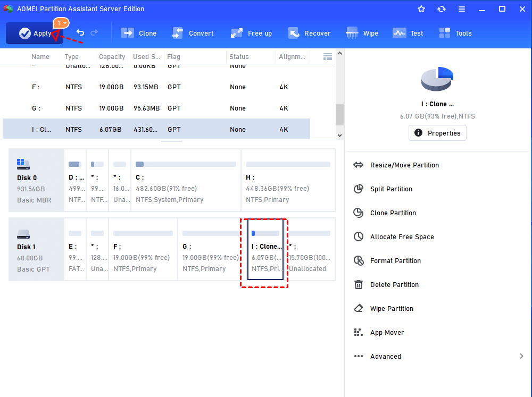
Task: Sort by the Status column header
Action: (239, 57)
